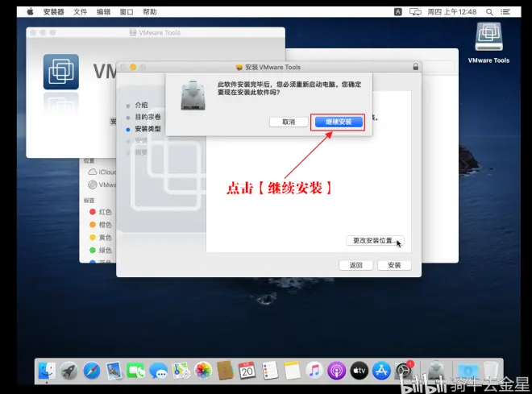Open the Apple menu
Image resolution: width=532 pixels, height=394 pixels.
pos(30,12)
